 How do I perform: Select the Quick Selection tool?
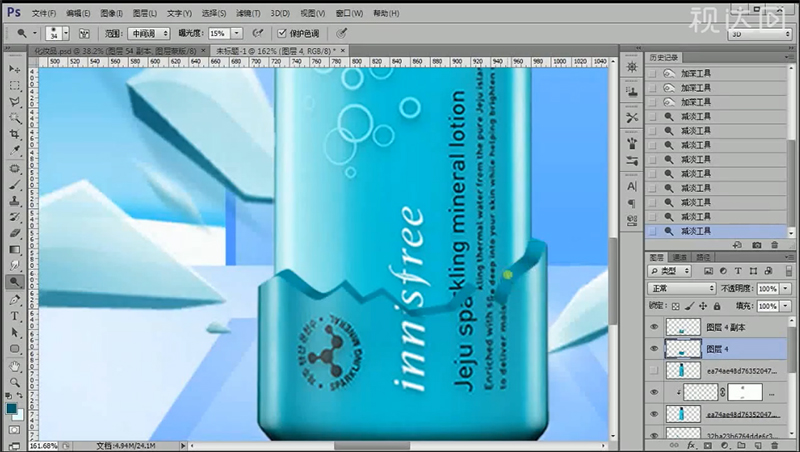pyautogui.click(x=14, y=118)
